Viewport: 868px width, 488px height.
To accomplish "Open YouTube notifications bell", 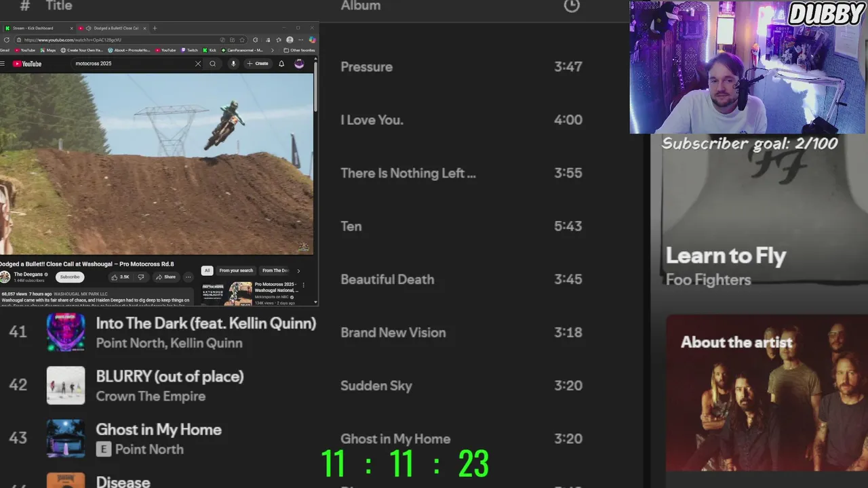I will point(281,64).
